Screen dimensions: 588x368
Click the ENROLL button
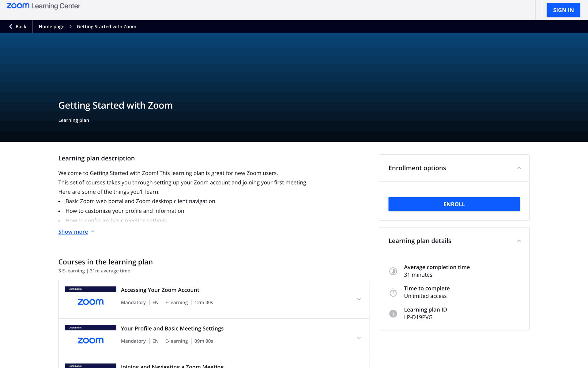point(454,204)
